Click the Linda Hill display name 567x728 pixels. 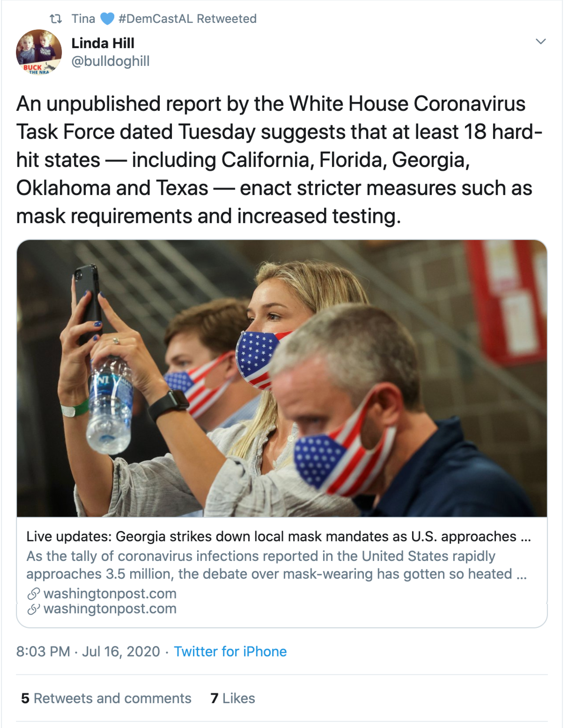click(x=103, y=43)
